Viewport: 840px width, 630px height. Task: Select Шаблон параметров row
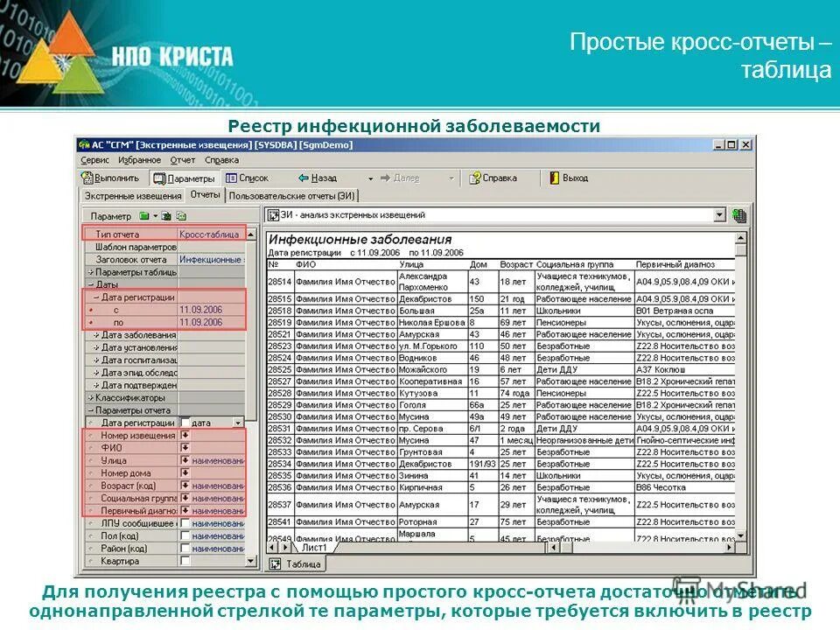pyautogui.click(x=164, y=247)
